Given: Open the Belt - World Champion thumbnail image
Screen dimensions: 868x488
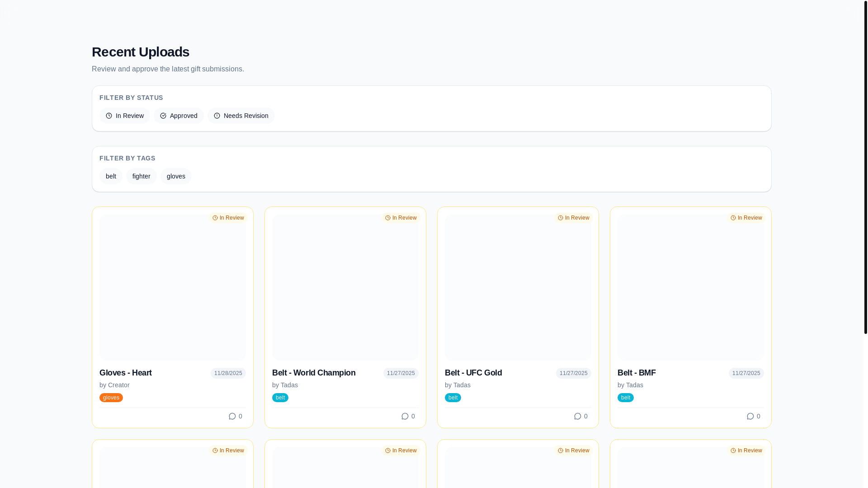Looking at the screenshot, I should click(x=345, y=287).
